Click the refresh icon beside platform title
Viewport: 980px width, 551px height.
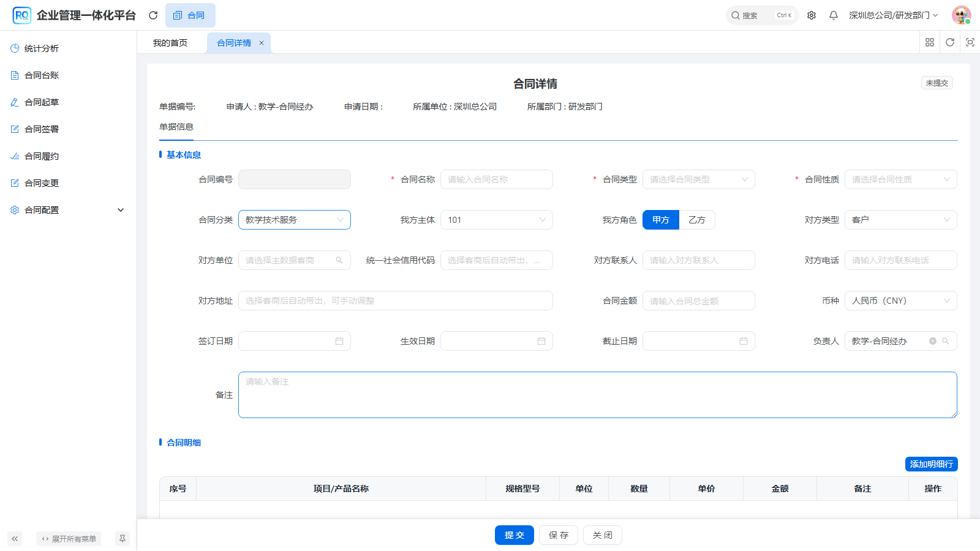[x=153, y=15]
